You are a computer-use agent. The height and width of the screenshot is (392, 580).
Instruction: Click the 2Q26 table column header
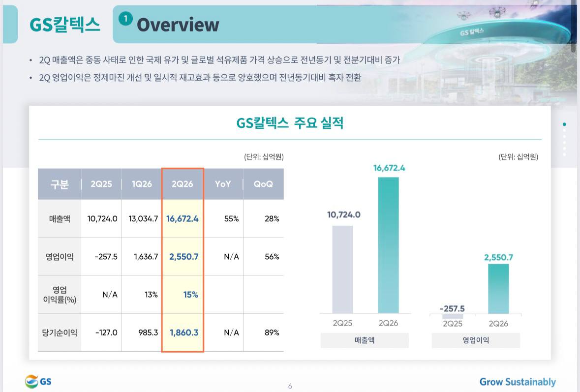(183, 184)
